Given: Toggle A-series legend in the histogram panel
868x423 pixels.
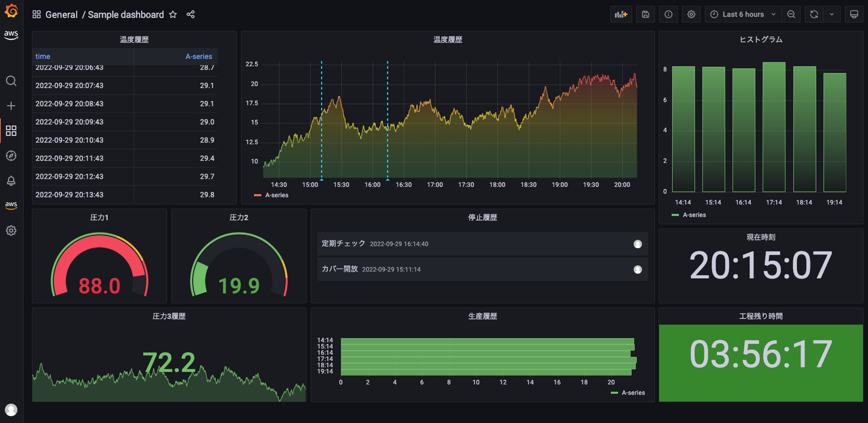Looking at the screenshot, I should 694,215.
